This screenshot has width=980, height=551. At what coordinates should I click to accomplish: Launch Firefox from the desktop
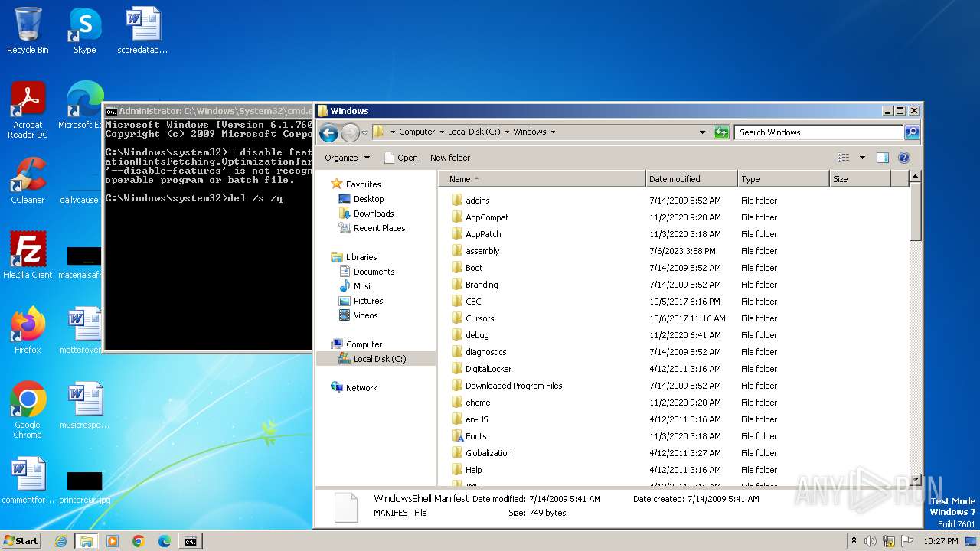tap(28, 331)
